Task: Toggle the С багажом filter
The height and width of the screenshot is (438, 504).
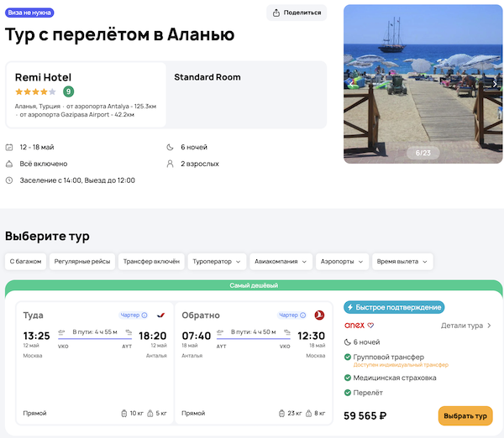Action: [25, 261]
